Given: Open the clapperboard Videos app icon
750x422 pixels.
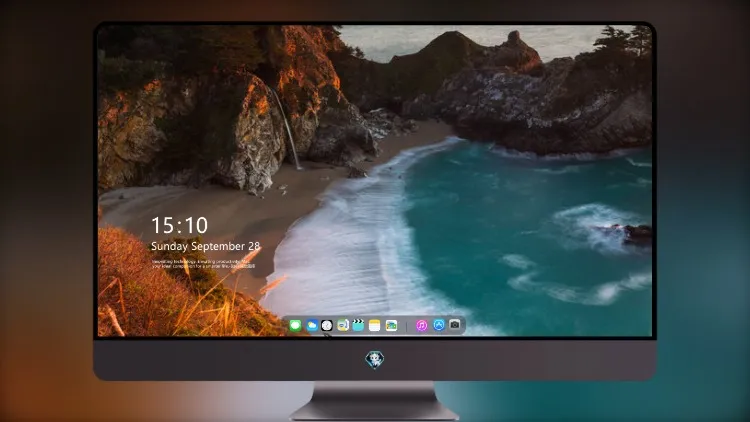Looking at the screenshot, I should 358,326.
